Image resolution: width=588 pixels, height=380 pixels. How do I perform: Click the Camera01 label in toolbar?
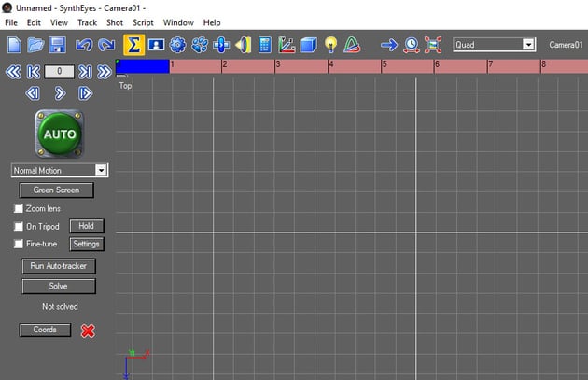(x=566, y=45)
